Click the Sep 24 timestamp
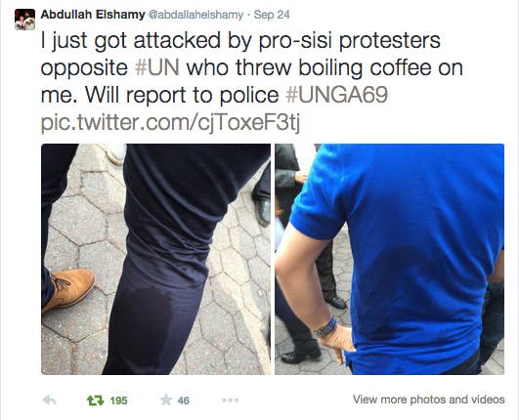The width and height of the screenshot is (519, 420). point(272,15)
